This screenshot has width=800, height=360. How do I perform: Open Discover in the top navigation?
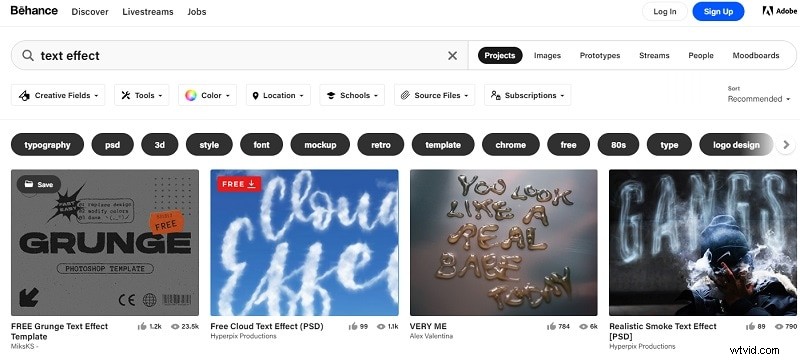(90, 12)
